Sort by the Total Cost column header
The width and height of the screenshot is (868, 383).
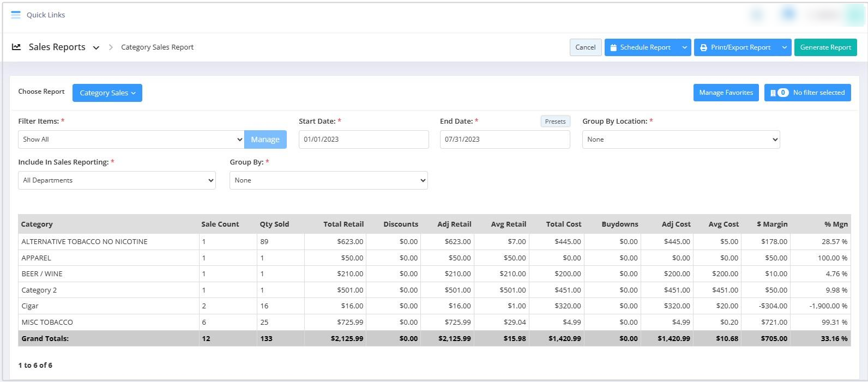(x=564, y=224)
